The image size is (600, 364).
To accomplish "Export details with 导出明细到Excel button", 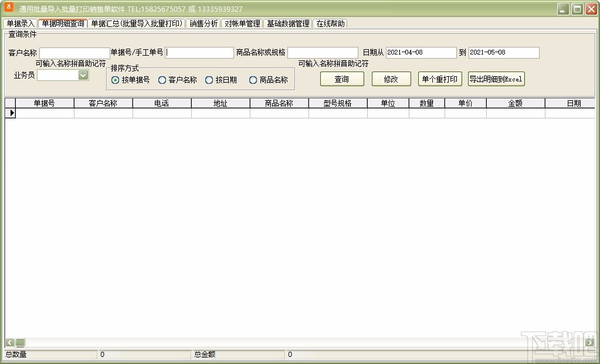I will coord(495,79).
